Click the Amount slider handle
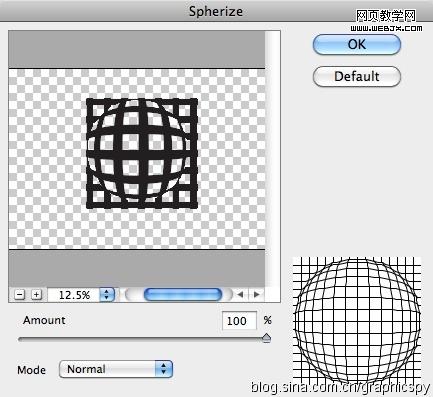 point(266,338)
